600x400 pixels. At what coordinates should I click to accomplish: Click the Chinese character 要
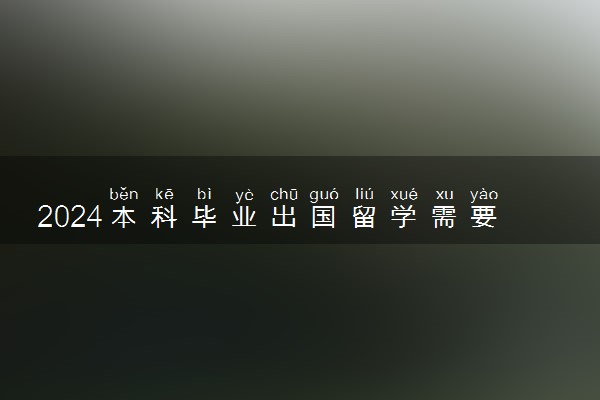[484, 217]
